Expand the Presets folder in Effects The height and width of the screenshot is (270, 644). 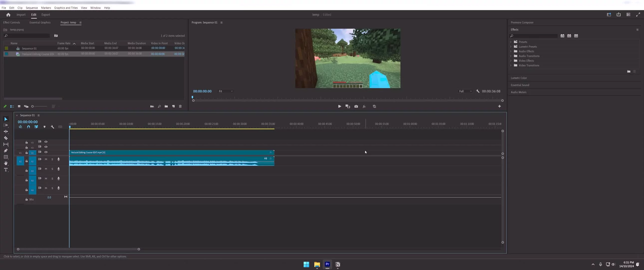pos(511,42)
